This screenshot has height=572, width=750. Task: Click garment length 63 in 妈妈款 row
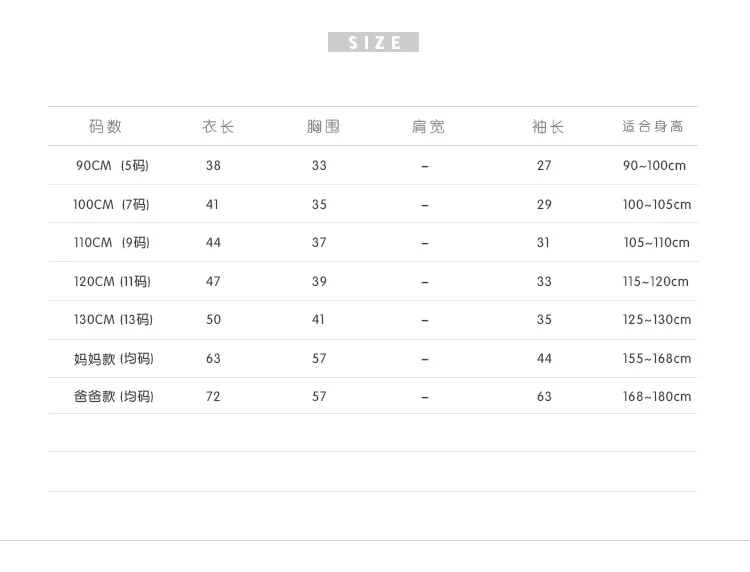(x=213, y=359)
